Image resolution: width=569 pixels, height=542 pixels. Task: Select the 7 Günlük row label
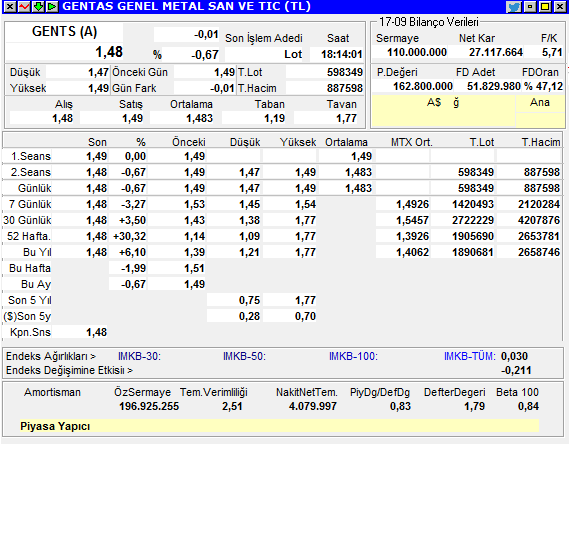click(x=30, y=204)
